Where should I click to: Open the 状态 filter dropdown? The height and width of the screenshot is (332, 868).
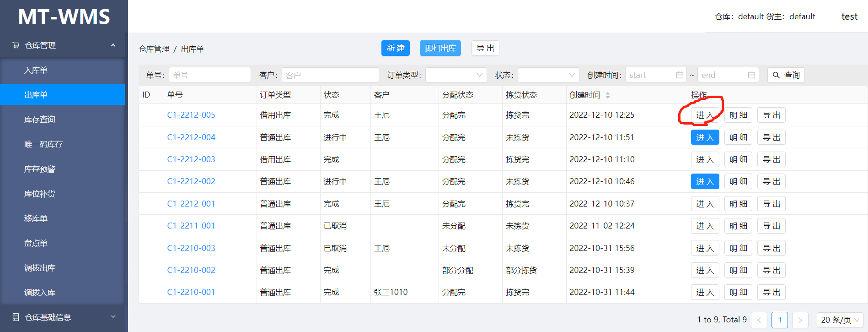click(548, 75)
